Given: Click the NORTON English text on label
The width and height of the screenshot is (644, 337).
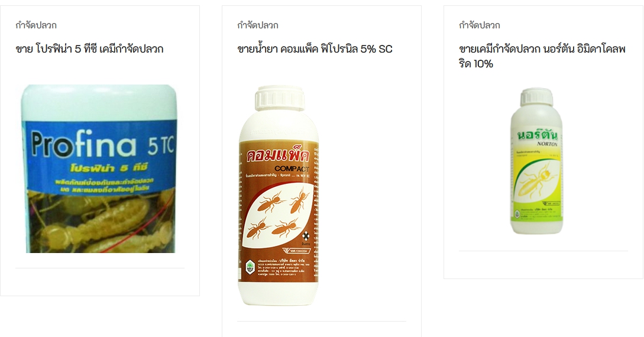Looking at the screenshot, I should coord(547,144).
